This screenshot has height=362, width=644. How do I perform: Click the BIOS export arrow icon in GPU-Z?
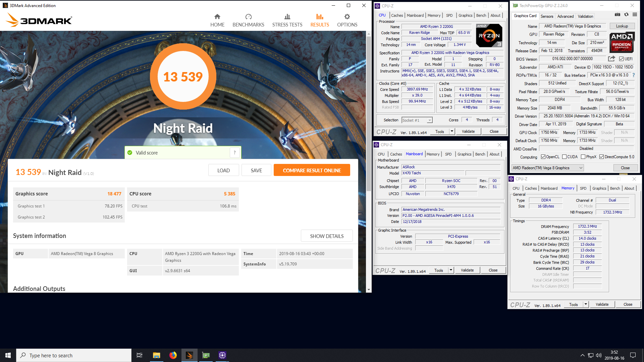[611, 59]
